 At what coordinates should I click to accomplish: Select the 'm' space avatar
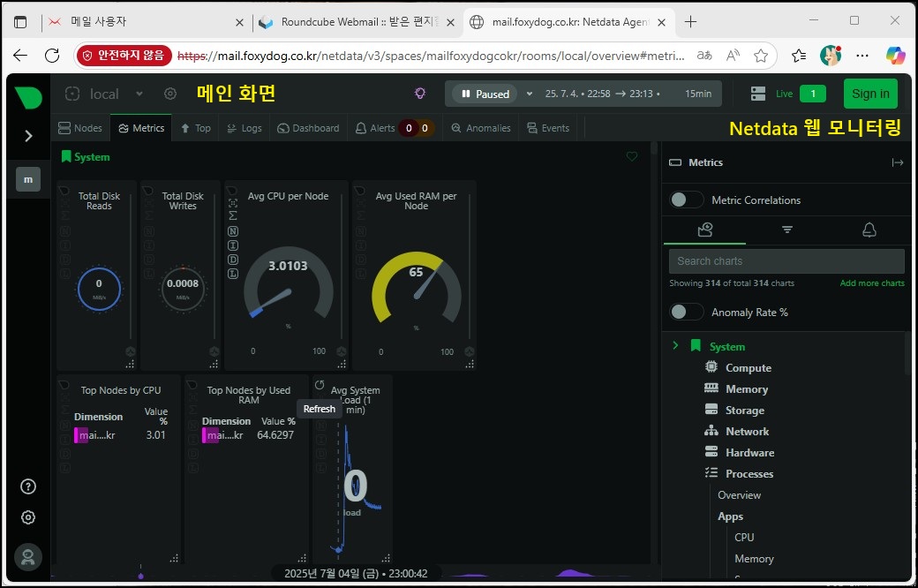28,179
